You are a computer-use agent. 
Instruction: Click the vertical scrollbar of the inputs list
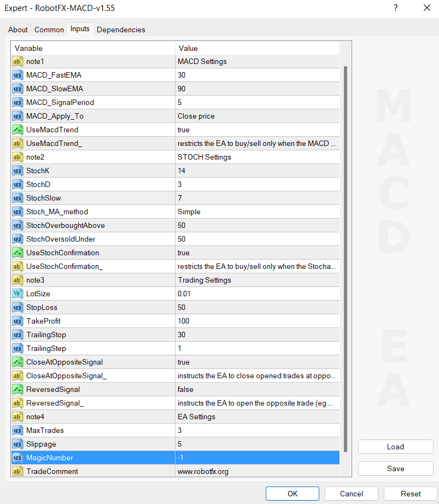(346, 259)
